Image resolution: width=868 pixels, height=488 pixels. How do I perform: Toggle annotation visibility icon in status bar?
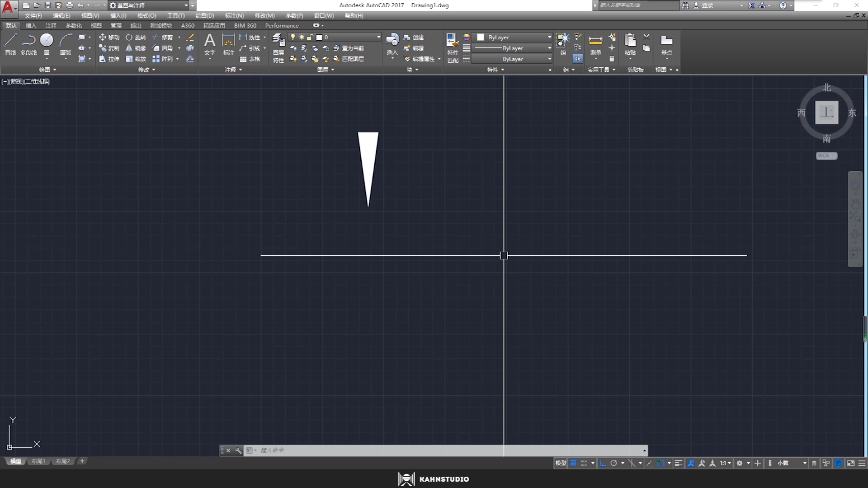[x=691, y=463]
